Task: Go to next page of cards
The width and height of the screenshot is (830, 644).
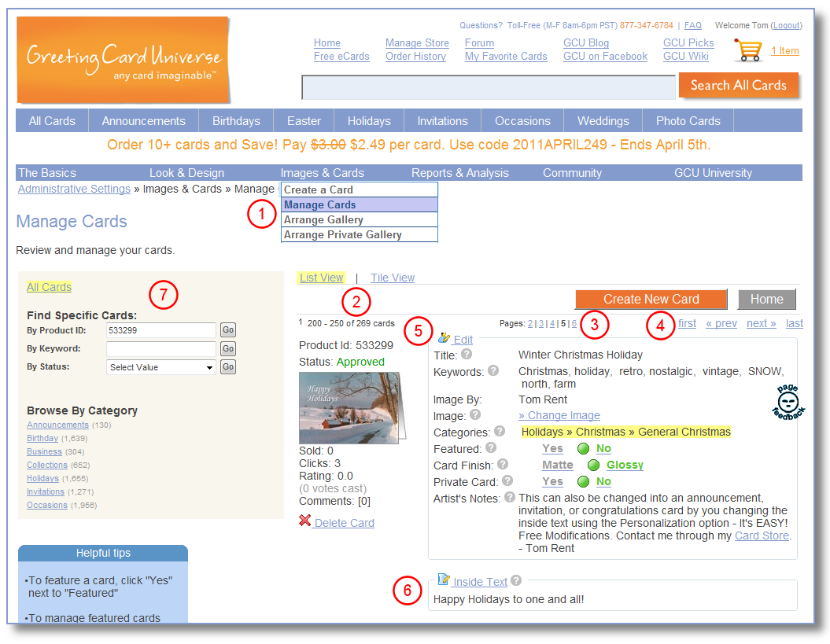Action: [x=762, y=323]
